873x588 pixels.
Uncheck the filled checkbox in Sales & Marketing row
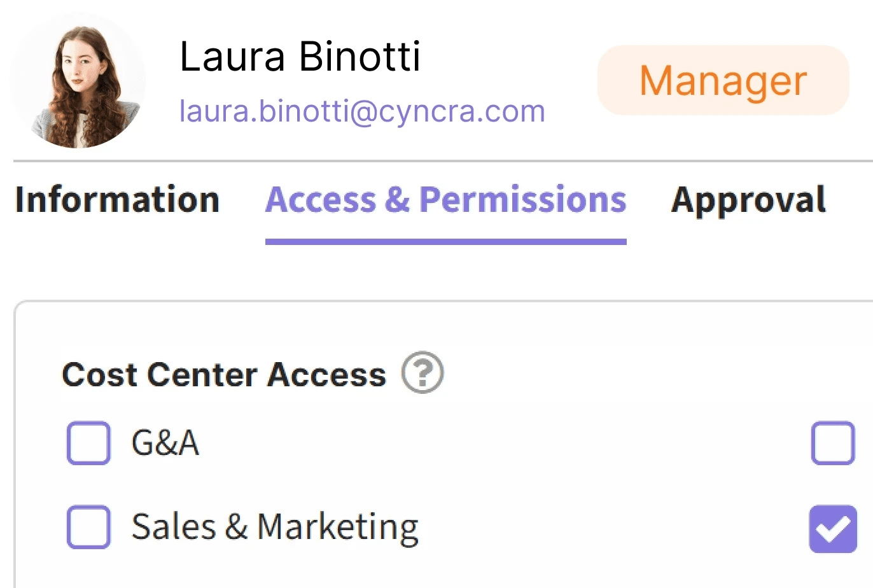pos(833,528)
